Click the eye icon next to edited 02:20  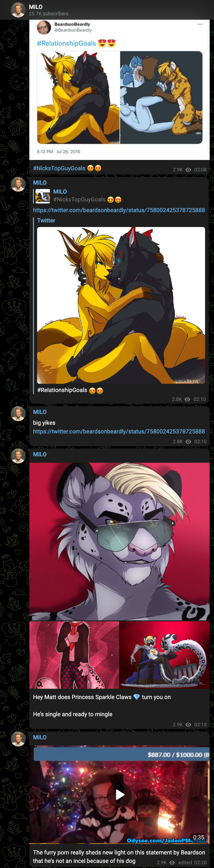172,863
